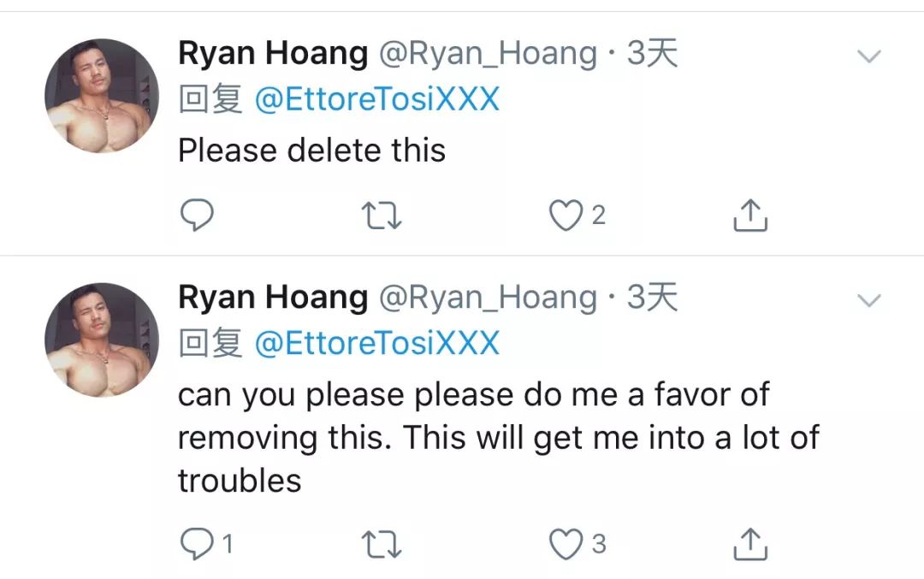
Task: Click the 3天 timestamp on the second tweet
Action: [652, 297]
